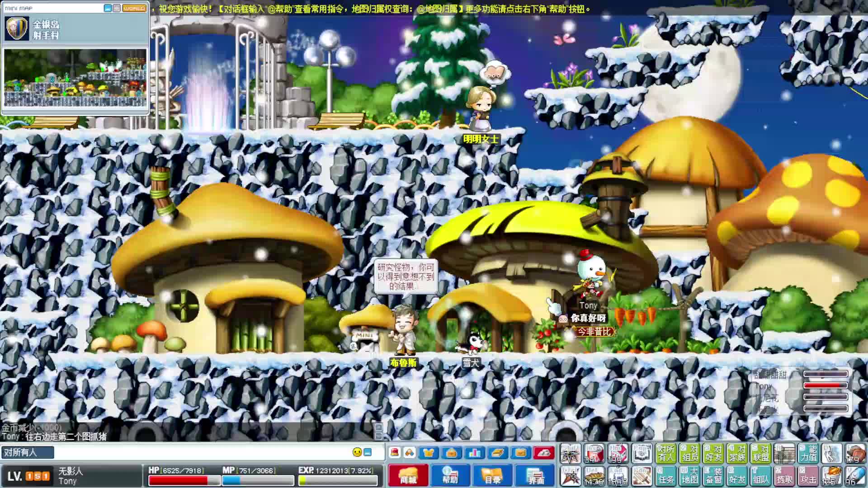Open the equipment icon with yellow shirt

[428, 453]
